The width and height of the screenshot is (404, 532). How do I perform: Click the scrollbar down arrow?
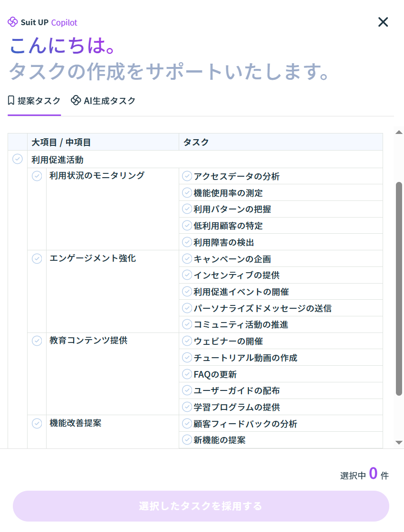(399, 443)
